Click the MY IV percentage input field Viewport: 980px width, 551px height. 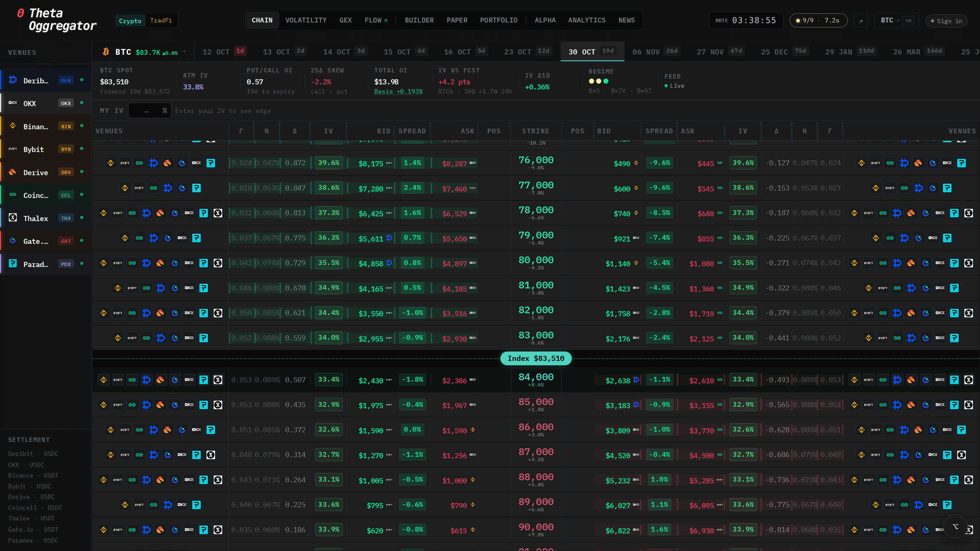[x=149, y=111]
